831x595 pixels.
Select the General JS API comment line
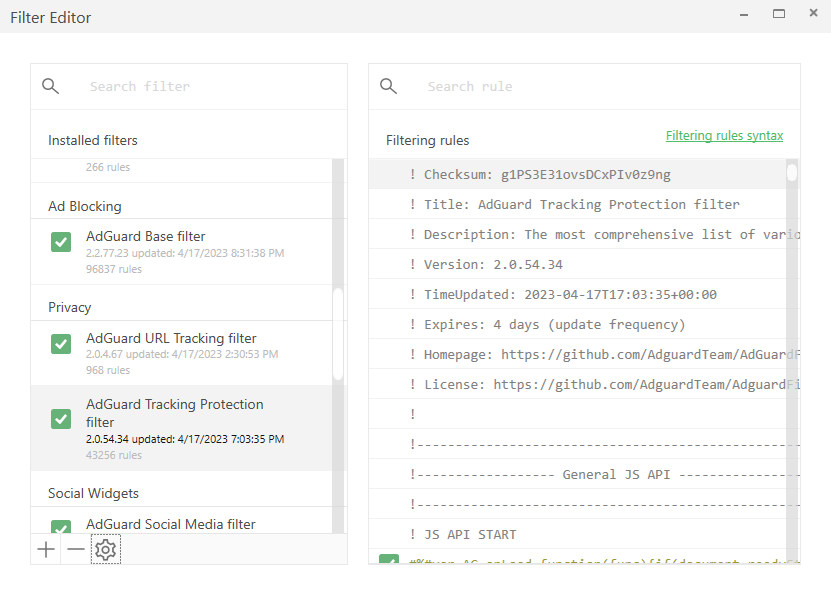[578, 474]
